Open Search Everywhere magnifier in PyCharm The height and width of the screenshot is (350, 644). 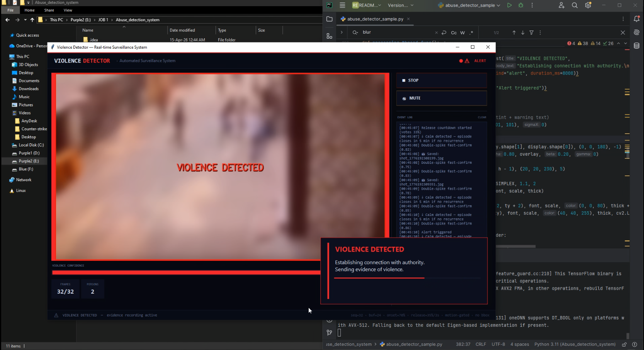[575, 5]
